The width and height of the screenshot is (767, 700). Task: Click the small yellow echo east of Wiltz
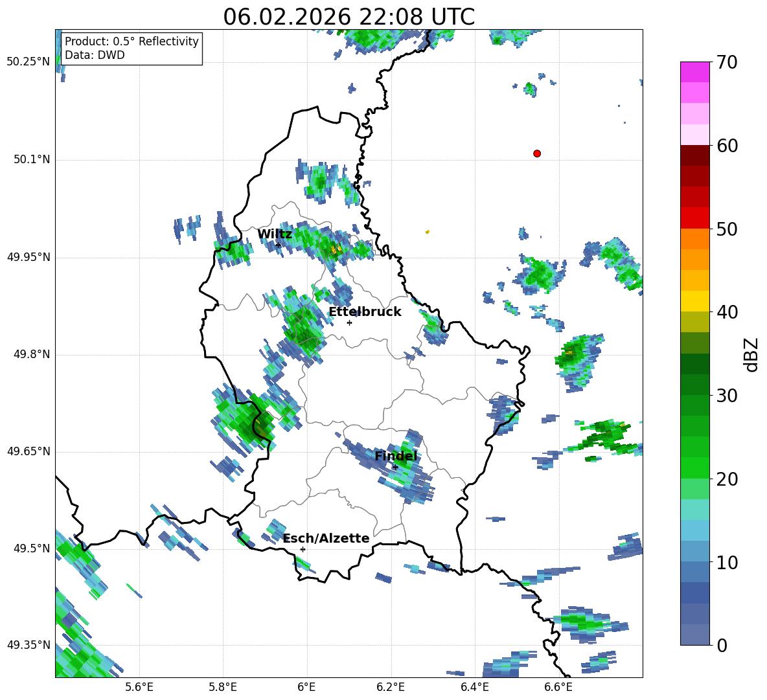coord(427,232)
